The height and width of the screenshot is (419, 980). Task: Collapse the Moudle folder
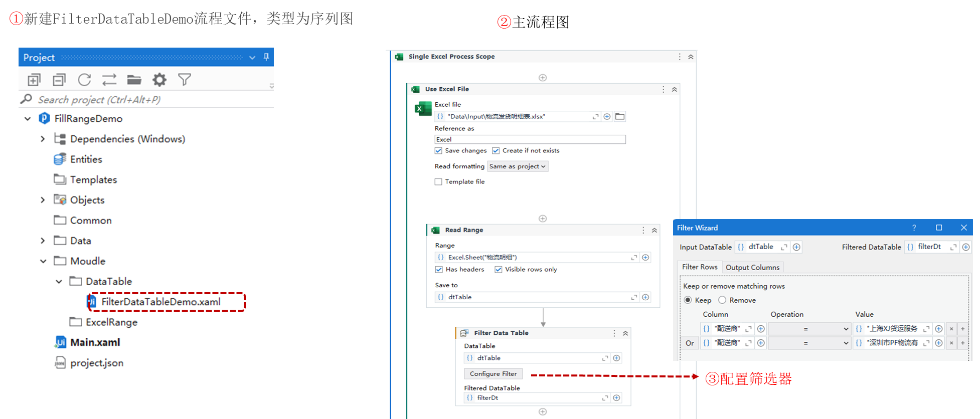point(43,261)
